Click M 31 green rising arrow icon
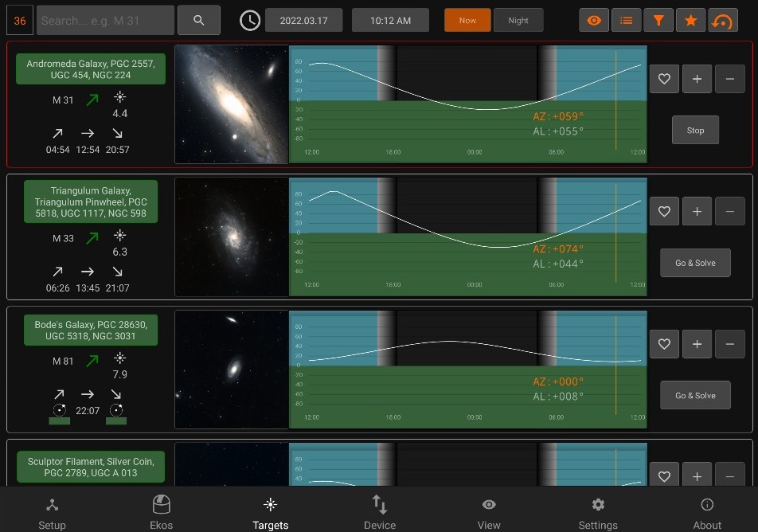The image size is (758, 532). tap(92, 100)
